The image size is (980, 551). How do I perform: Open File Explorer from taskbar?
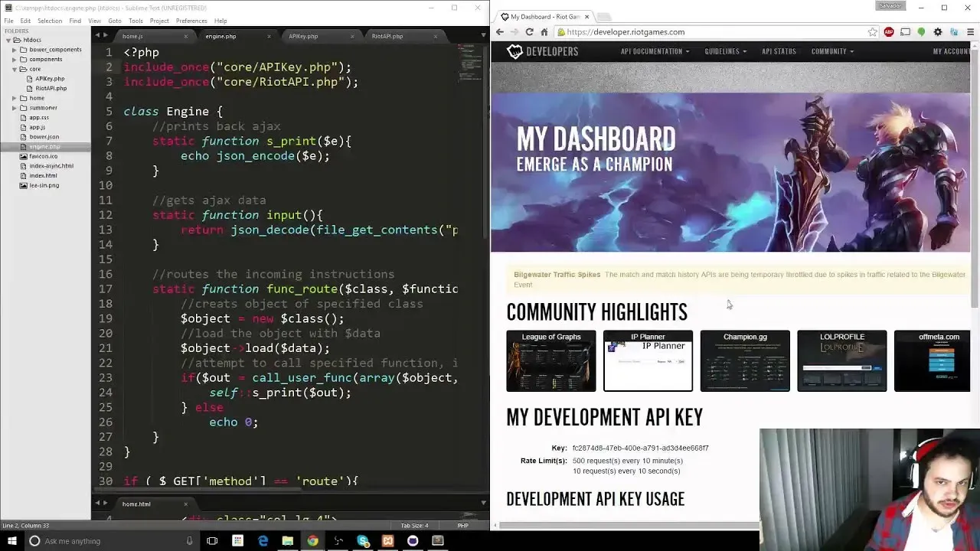pos(288,541)
